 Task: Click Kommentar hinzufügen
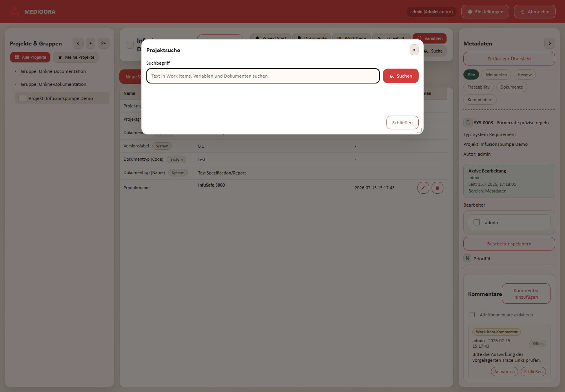point(526,294)
